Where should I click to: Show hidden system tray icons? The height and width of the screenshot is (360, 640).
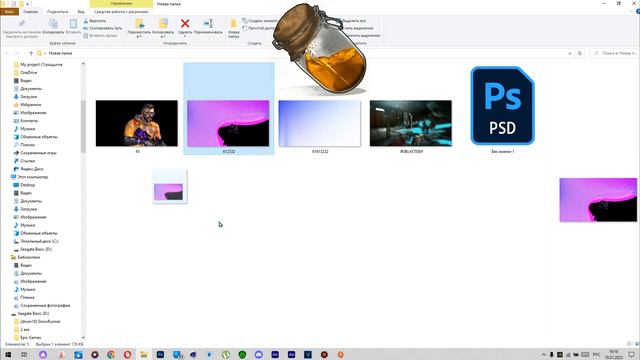(x=543, y=354)
